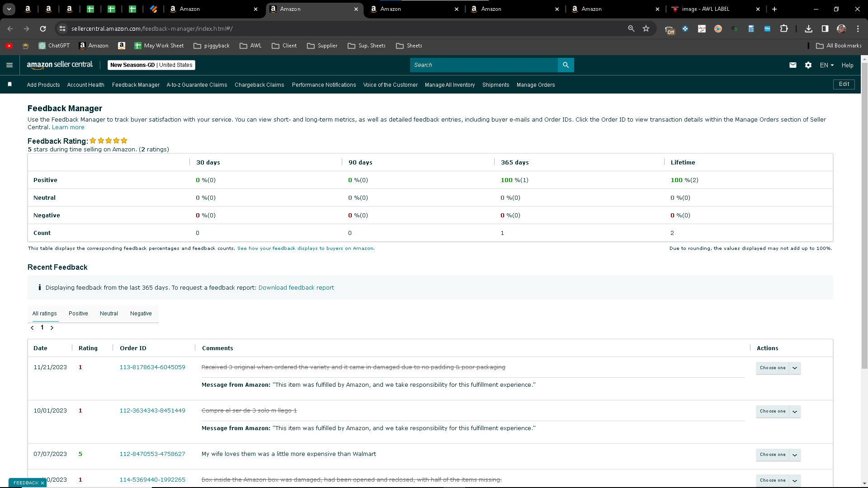Open order 113-8178634-6045059 link
This screenshot has width=868, height=488.
tap(152, 367)
